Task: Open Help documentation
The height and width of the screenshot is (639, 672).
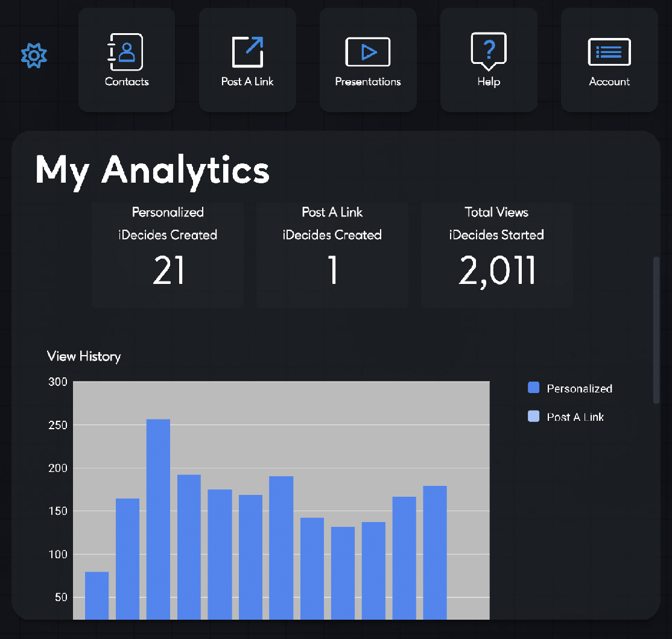Action: click(489, 59)
